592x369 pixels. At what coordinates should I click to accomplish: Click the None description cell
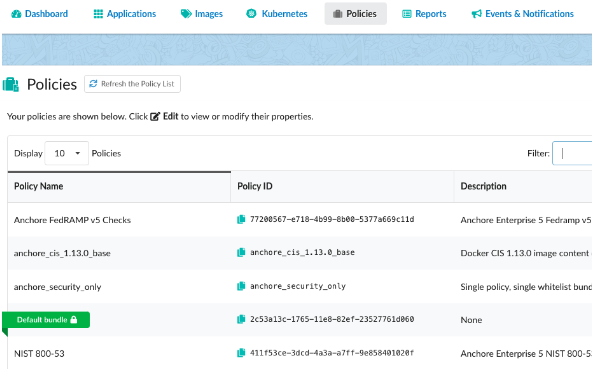(x=471, y=320)
